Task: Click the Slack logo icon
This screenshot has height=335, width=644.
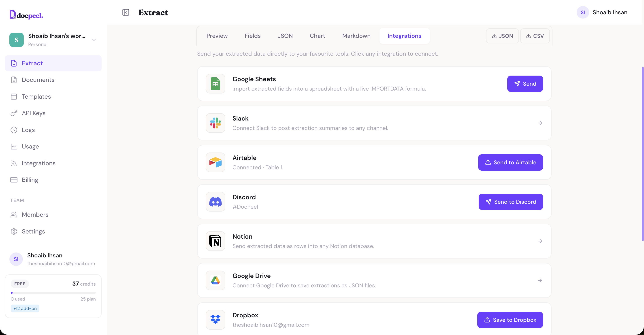Action: 215,123
